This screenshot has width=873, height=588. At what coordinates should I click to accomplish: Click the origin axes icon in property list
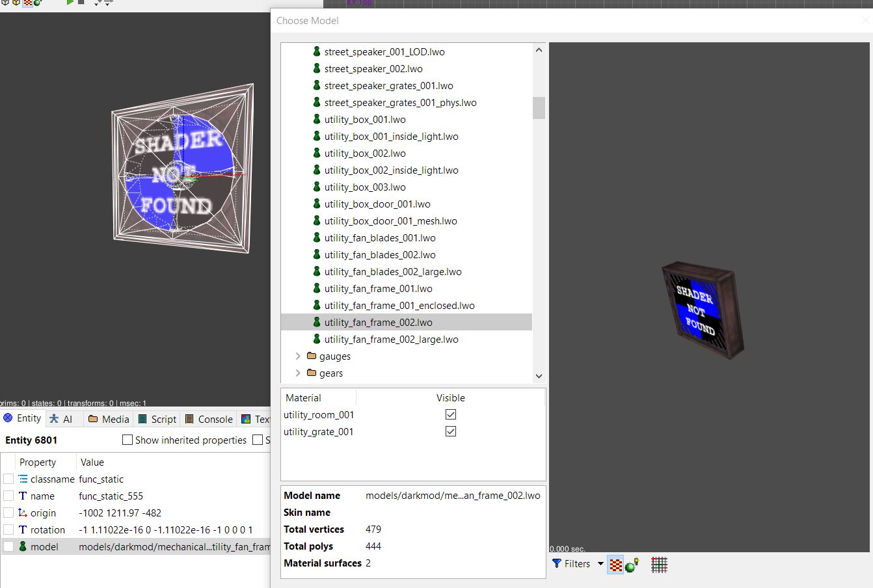coord(23,513)
